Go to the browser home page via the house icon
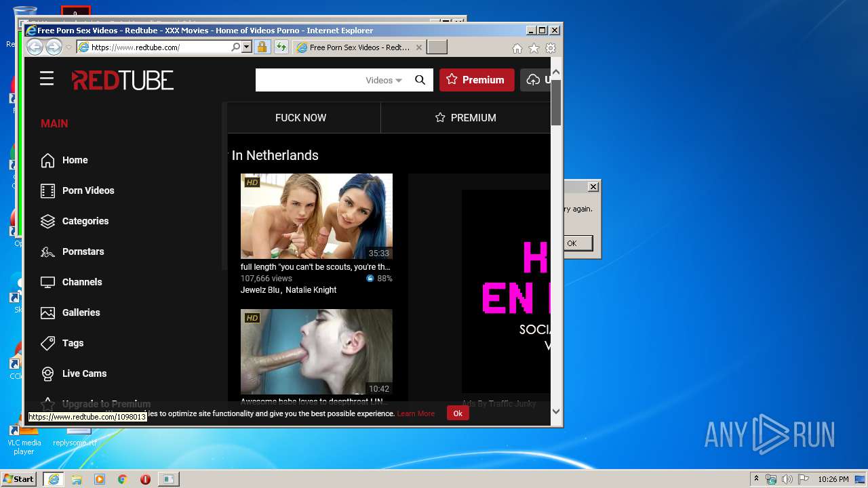 tap(517, 48)
